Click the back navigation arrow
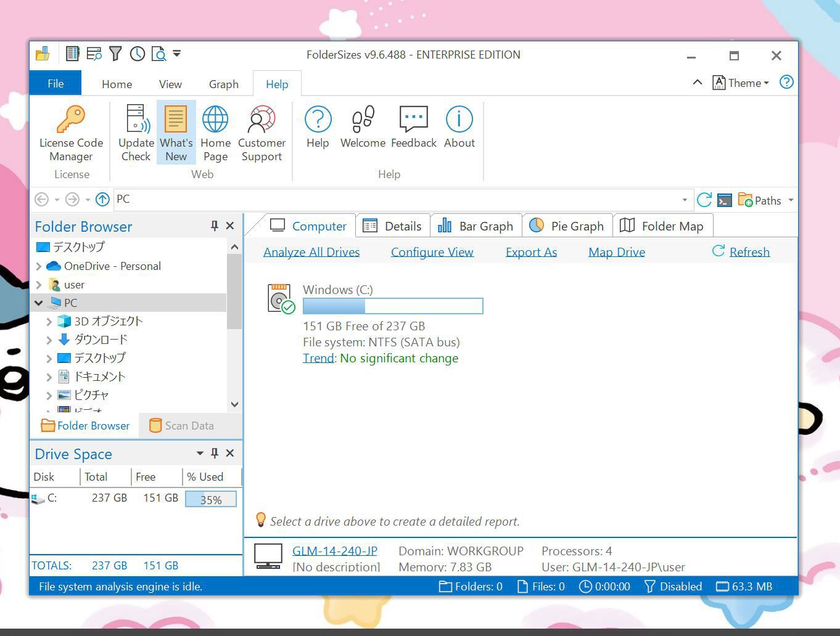Viewport: 840px width, 636px height. click(41, 199)
